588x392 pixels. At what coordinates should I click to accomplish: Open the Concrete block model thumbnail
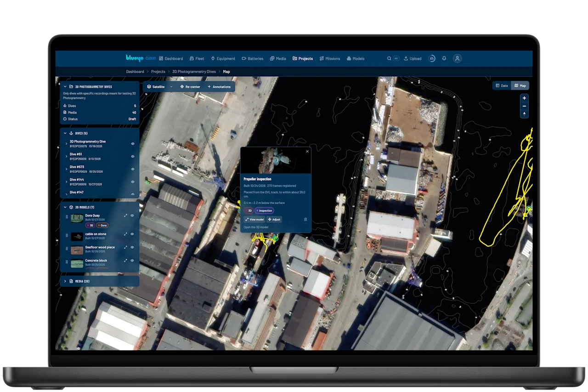(77, 263)
